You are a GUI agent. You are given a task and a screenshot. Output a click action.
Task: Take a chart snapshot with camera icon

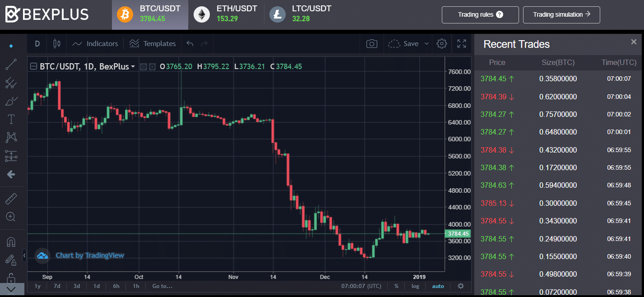coord(371,44)
